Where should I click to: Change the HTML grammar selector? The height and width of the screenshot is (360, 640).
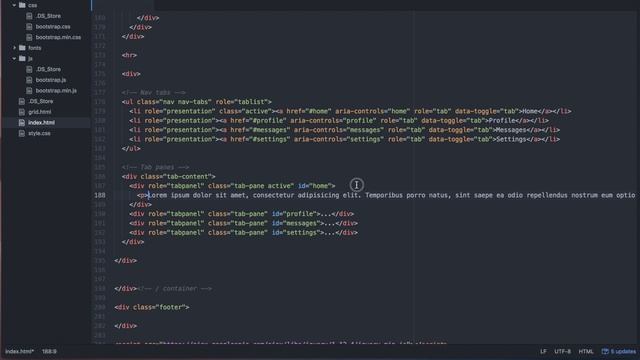(x=586, y=351)
